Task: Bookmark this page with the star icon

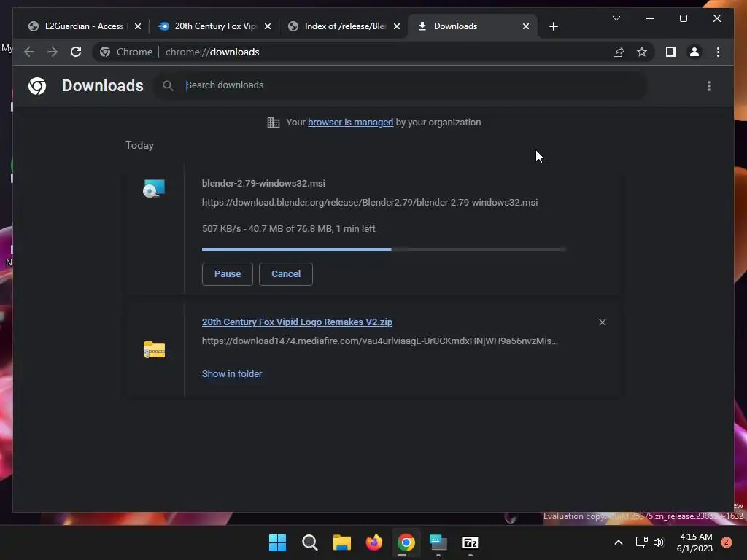Action: [x=642, y=52]
